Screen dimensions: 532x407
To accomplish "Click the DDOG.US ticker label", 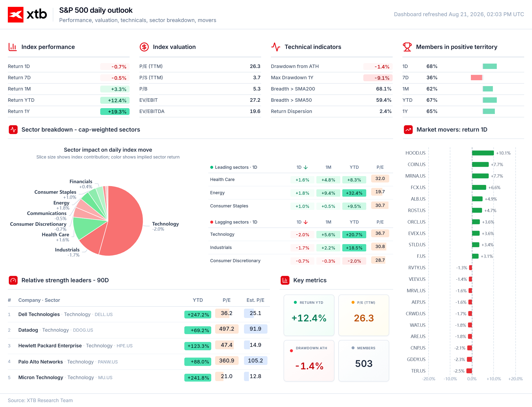I will click(x=83, y=330).
